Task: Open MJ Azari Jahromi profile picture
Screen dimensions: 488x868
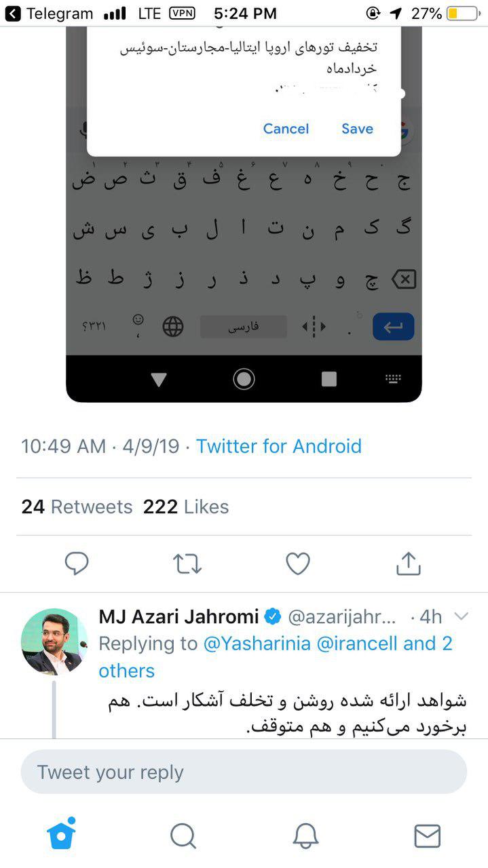Action: pos(54,641)
